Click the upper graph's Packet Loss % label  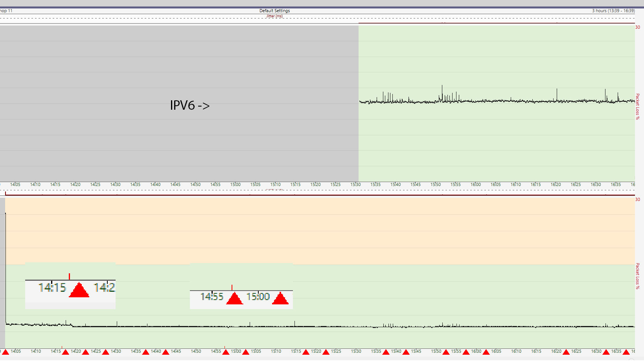coord(637,107)
